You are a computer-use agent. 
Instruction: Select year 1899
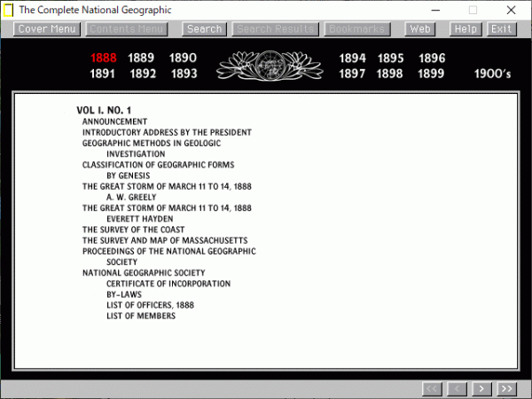pos(431,74)
